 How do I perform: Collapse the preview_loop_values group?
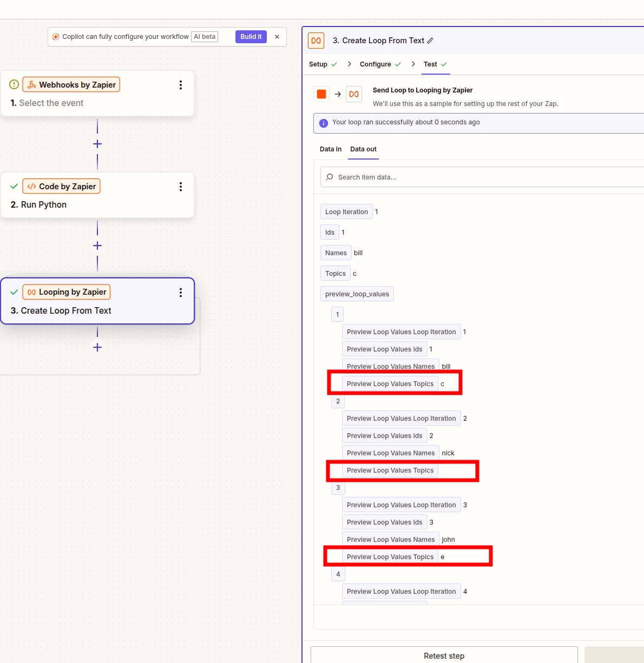point(357,294)
